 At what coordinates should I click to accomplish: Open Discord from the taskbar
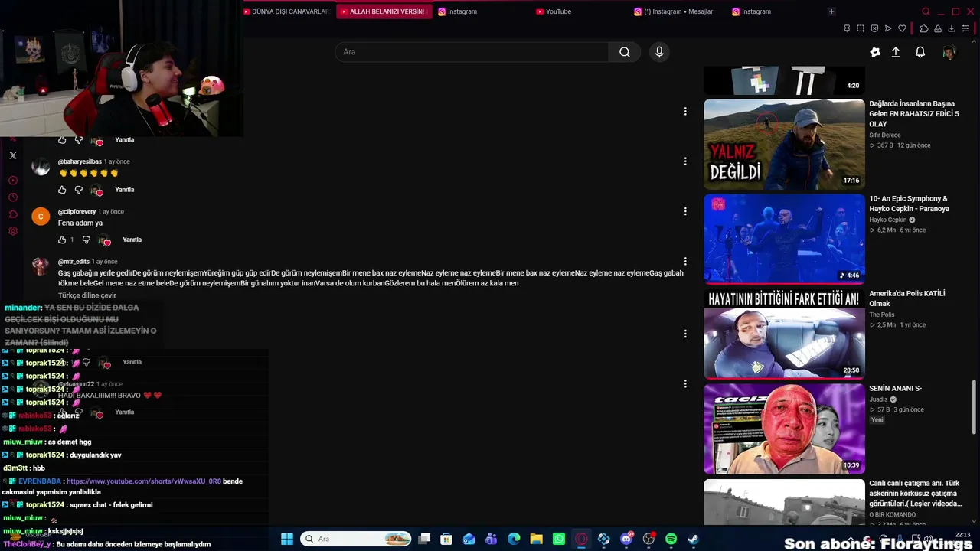point(626,539)
